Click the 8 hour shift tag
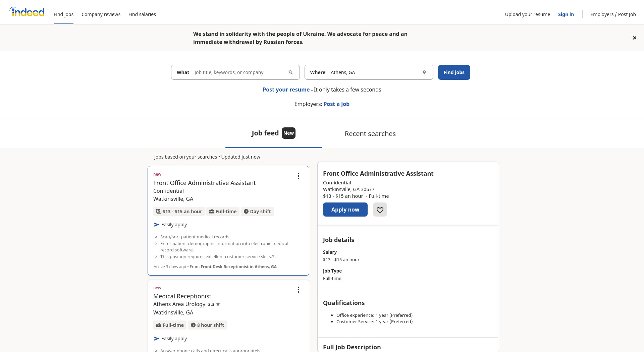This screenshot has height=352, width=644. pos(207,325)
